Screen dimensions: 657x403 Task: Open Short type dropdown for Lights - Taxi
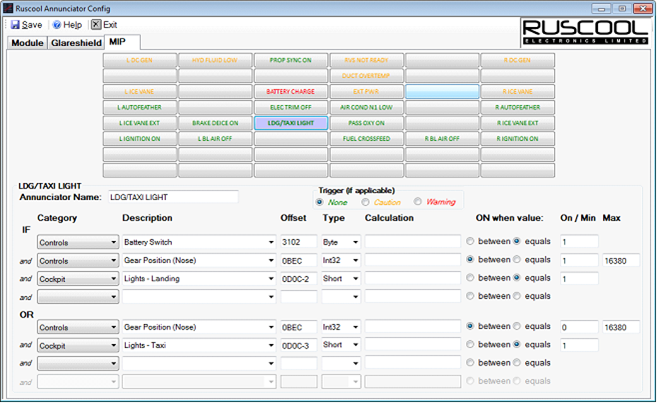356,345
